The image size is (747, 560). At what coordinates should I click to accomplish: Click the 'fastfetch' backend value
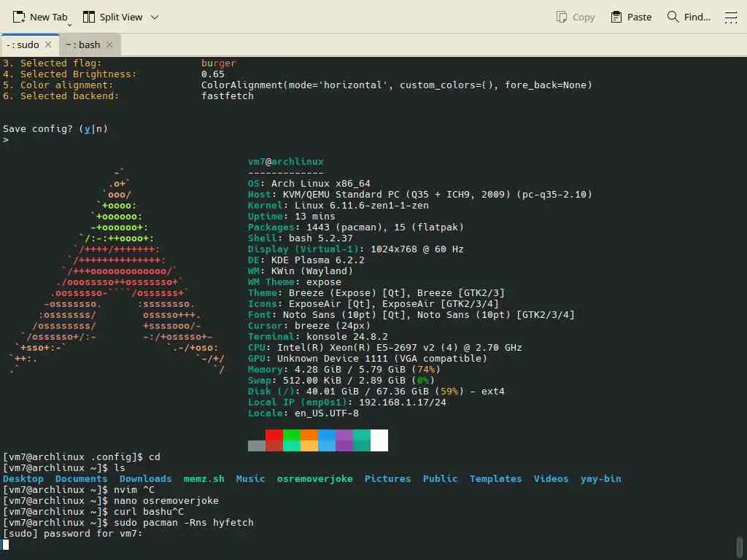tap(228, 96)
